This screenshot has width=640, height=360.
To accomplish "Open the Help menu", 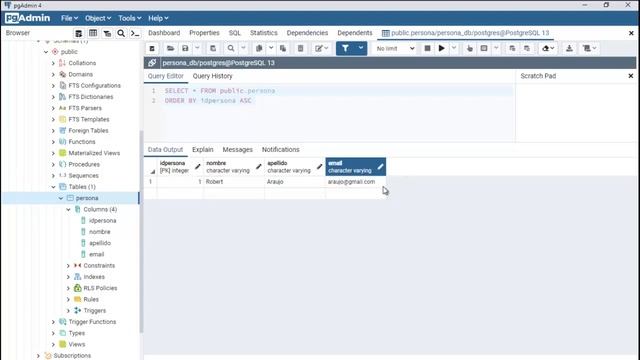I will click(x=158, y=18).
